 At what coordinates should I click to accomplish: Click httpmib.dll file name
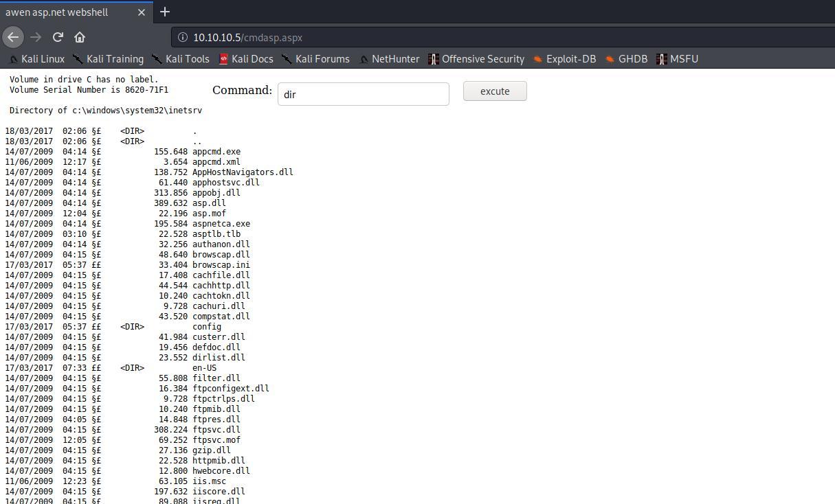coord(219,461)
